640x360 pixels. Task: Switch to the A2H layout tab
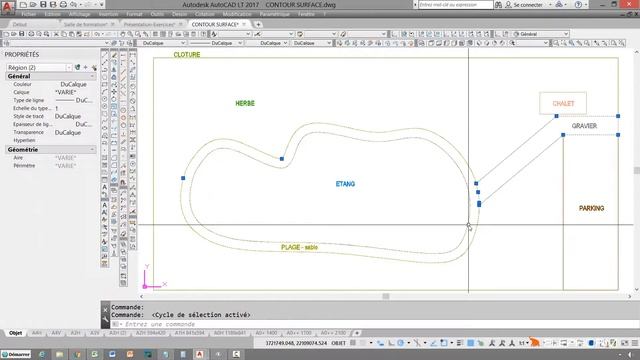75,333
